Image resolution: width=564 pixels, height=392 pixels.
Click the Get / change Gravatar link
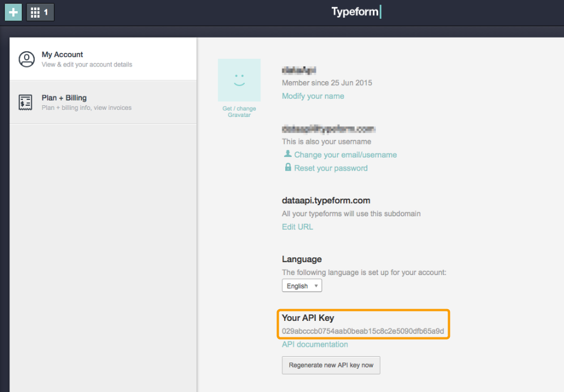coord(239,112)
